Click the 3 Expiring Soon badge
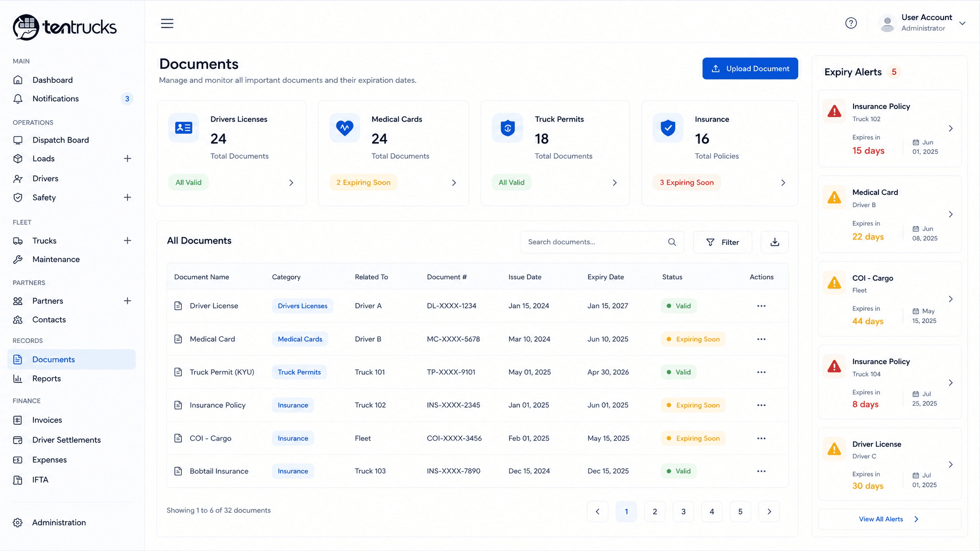 (687, 182)
